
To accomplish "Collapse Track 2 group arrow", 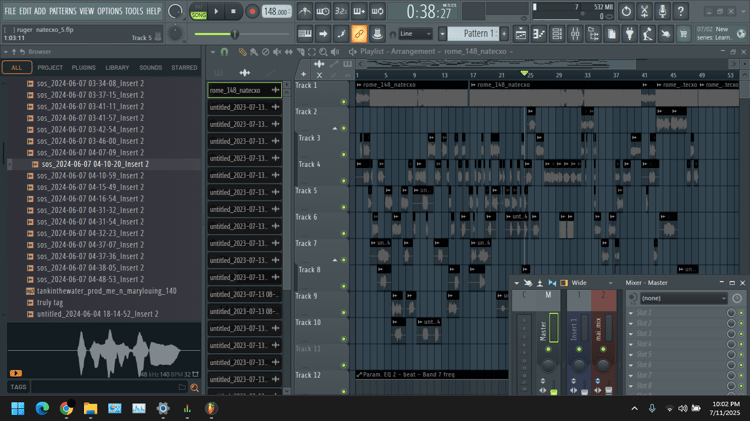I will click(x=335, y=128).
